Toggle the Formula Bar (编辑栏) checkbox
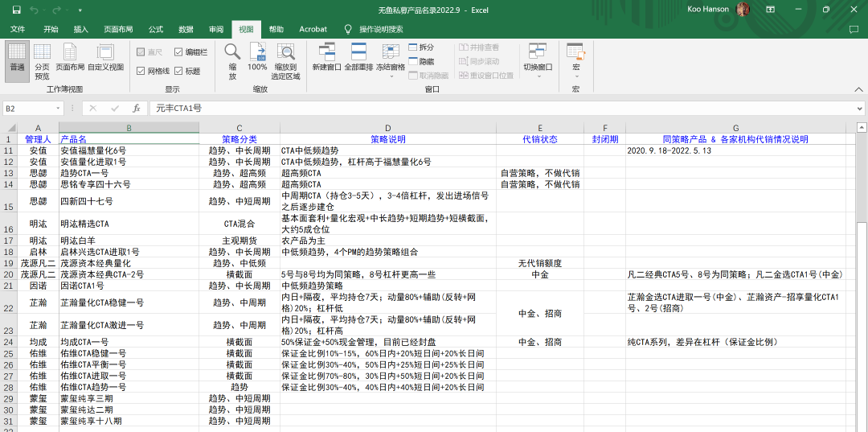Viewport: 868px width, 432px height. [178, 51]
